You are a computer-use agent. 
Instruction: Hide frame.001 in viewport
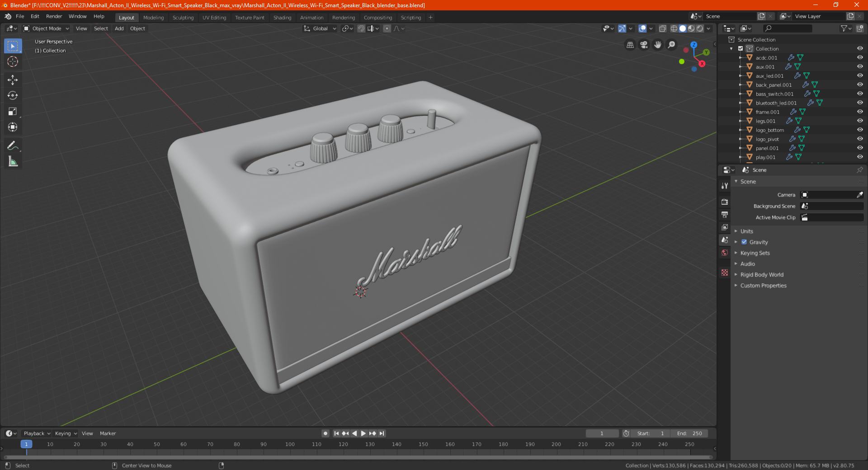(860, 112)
